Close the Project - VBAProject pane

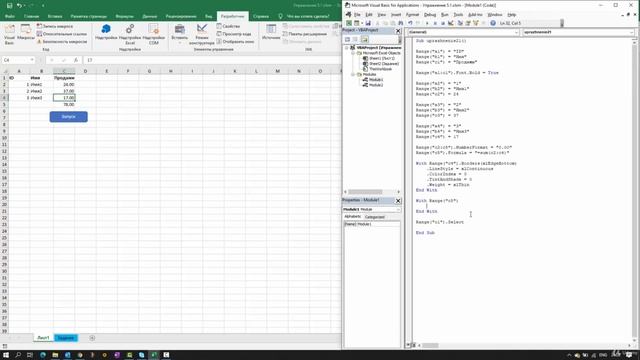[x=398, y=31]
